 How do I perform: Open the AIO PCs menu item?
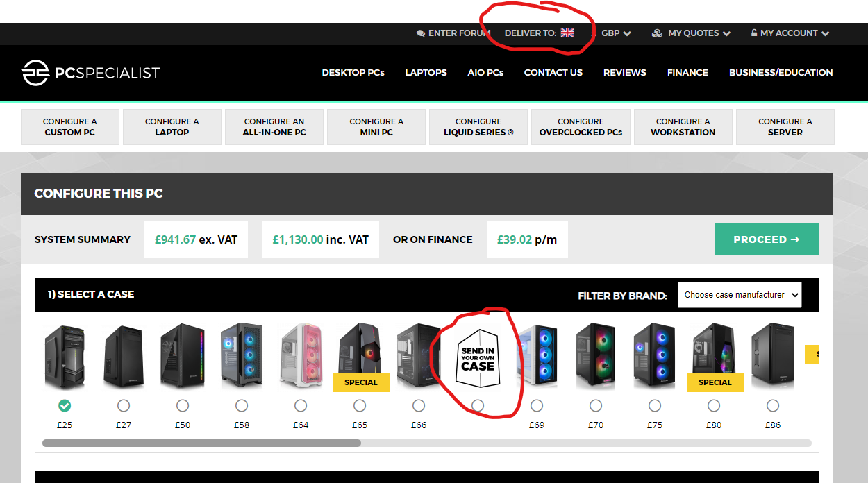485,72
